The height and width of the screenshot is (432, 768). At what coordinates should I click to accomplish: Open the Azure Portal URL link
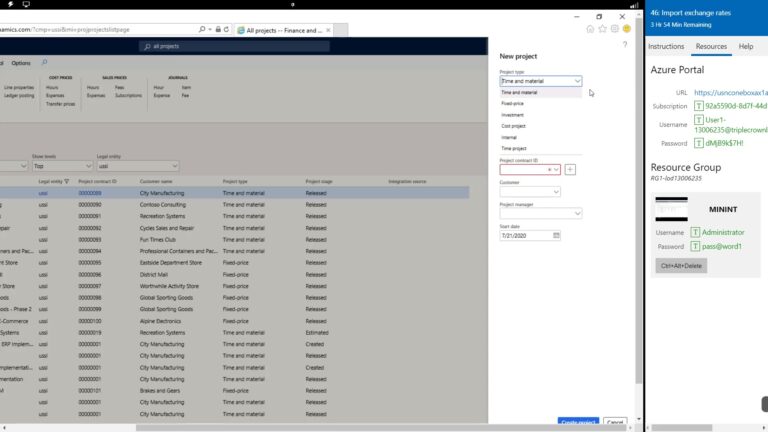pyautogui.click(x=730, y=93)
